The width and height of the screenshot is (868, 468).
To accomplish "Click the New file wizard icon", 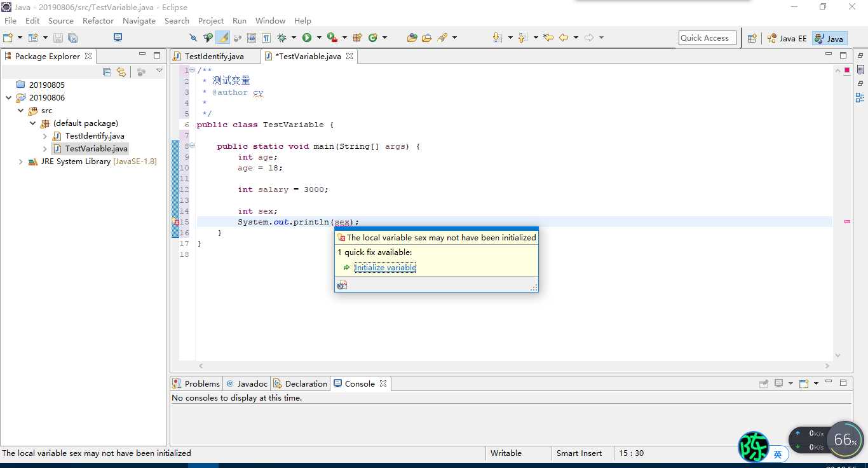I will pyautogui.click(x=8, y=38).
